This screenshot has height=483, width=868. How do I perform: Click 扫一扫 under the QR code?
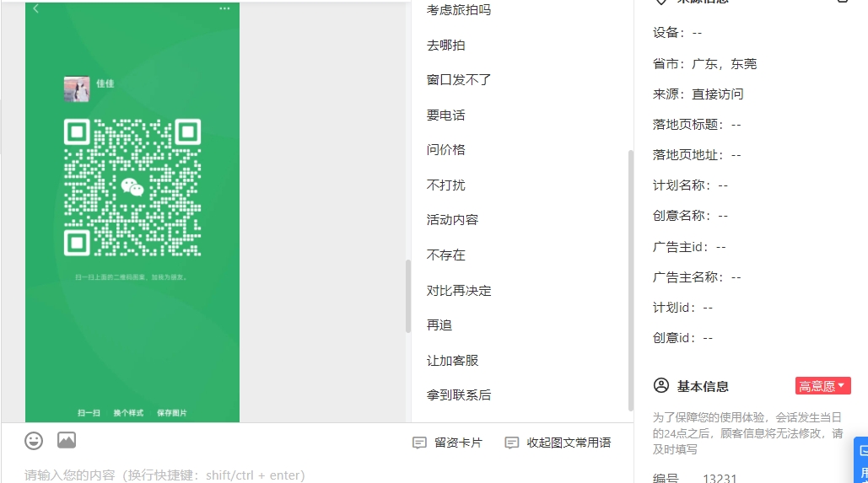(x=89, y=413)
